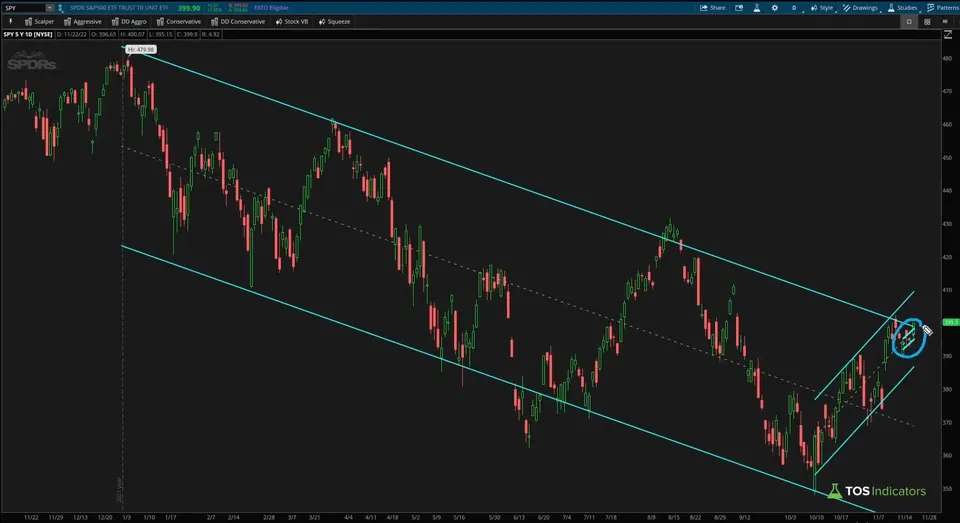Image resolution: width=960 pixels, height=523 pixels.
Task: Apply the DD Aggro study set
Action: (x=129, y=21)
